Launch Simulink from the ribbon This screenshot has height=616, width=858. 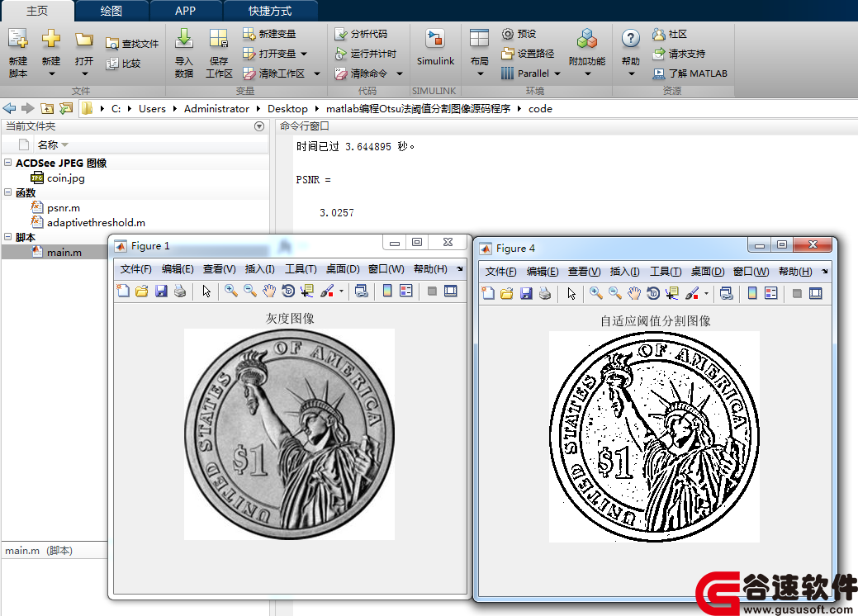(x=435, y=48)
